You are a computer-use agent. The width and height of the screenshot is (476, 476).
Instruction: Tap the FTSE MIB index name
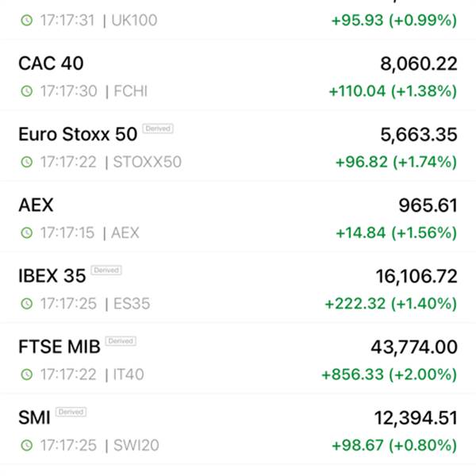coord(60,347)
